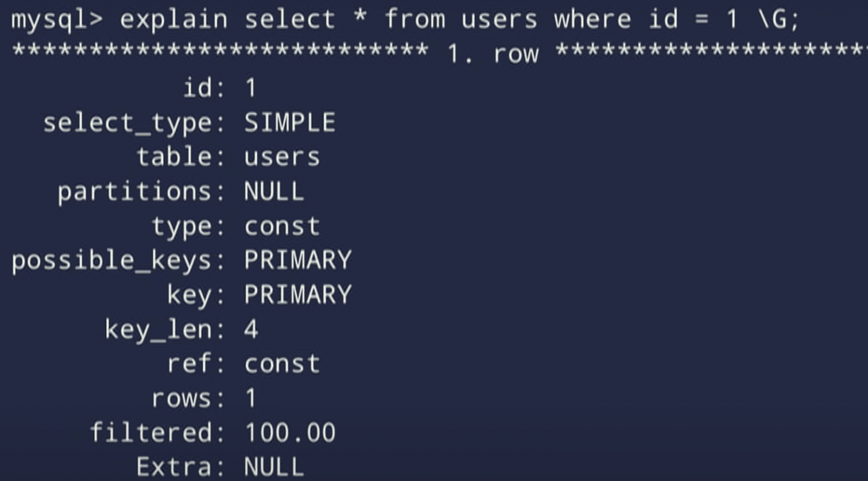This screenshot has height=481, width=868.
Task: Click the word 'where' in query
Action: (x=592, y=19)
